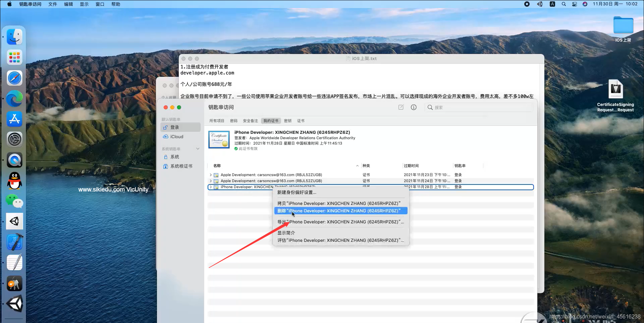The image size is (644, 323).
Task: Expand the iPhone Developer certificate row
Action: [x=211, y=187]
